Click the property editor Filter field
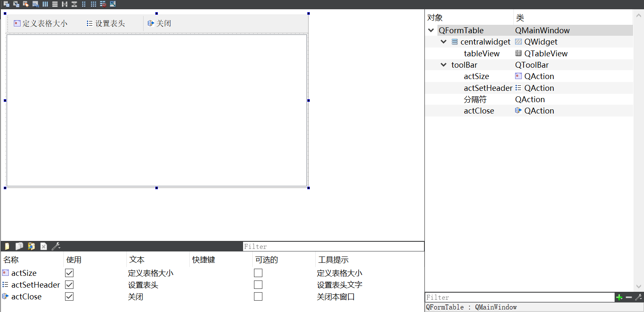This screenshot has width=644, height=312. coord(520,297)
